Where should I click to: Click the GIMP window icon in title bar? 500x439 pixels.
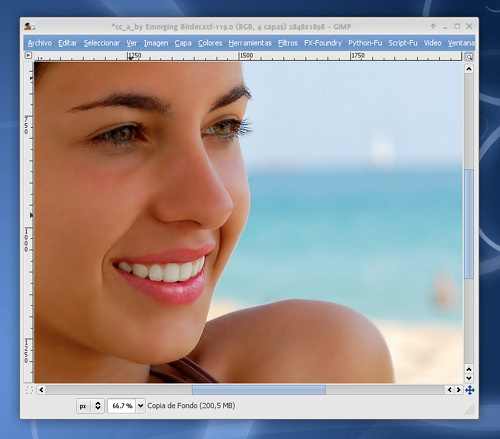(29, 26)
